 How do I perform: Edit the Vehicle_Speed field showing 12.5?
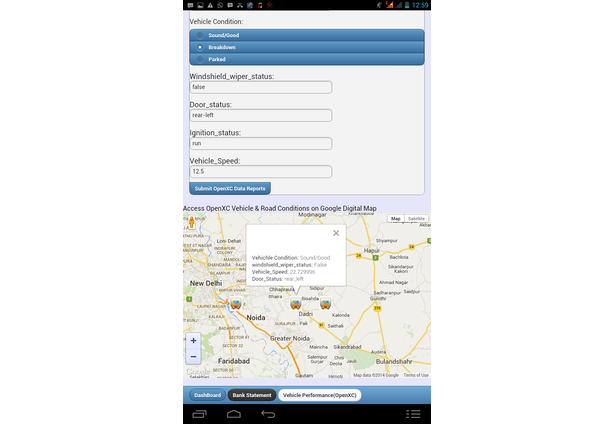(x=261, y=172)
